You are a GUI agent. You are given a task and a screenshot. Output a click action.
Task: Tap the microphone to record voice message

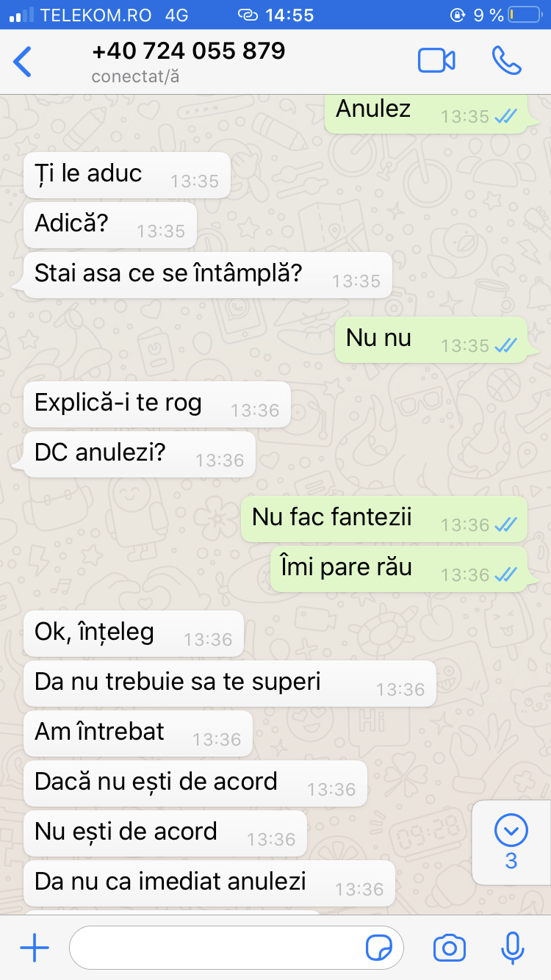[x=512, y=948]
